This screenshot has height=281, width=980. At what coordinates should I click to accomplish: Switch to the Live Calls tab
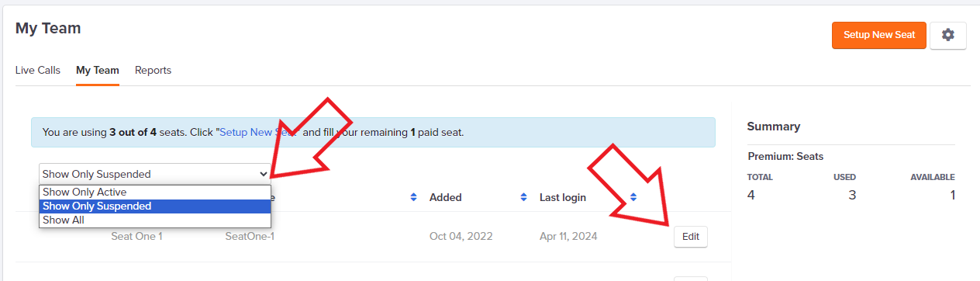pos(38,70)
